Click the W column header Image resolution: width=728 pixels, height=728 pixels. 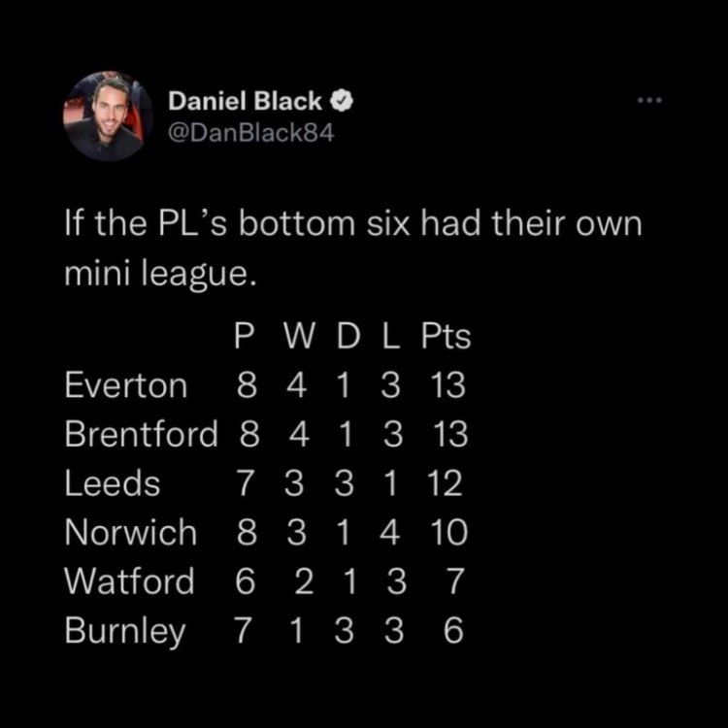(299, 338)
